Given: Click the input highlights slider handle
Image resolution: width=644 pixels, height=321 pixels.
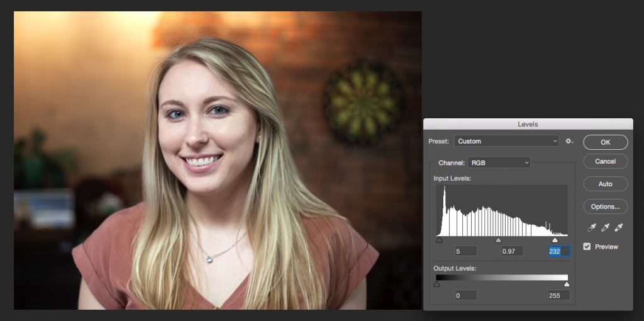Looking at the screenshot, I should [x=555, y=240].
